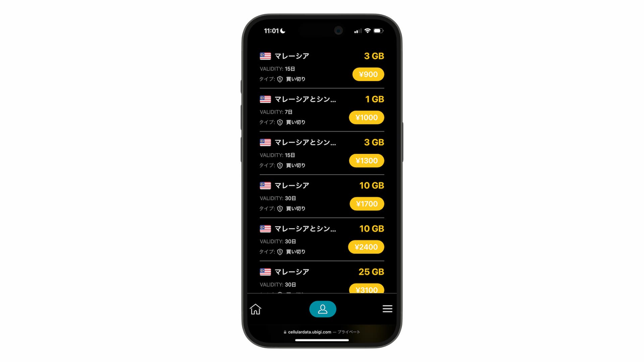Select the ¥2400 マレーシアとシン 10GB button
The width and height of the screenshot is (644, 362).
click(x=366, y=247)
